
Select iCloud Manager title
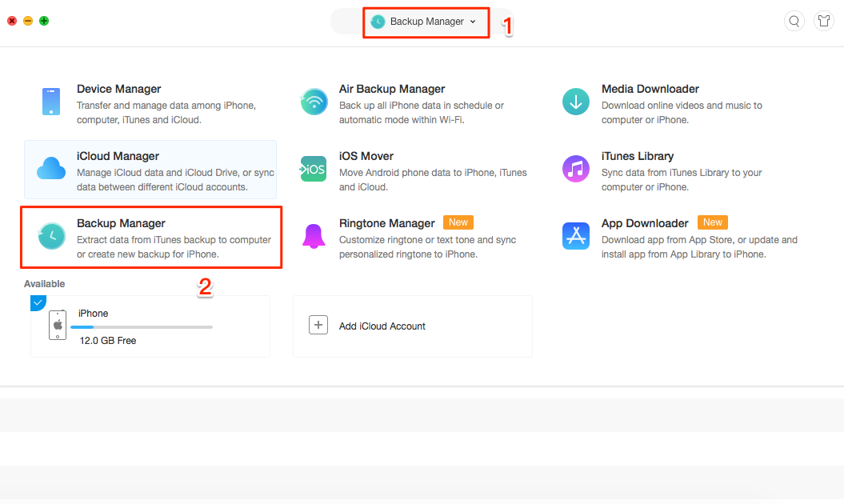(x=118, y=156)
